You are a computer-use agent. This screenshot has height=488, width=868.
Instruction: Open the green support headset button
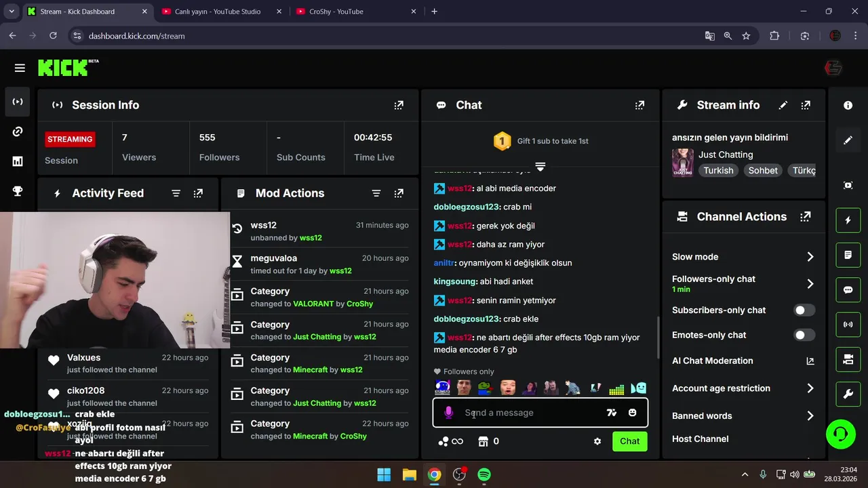coord(841,434)
